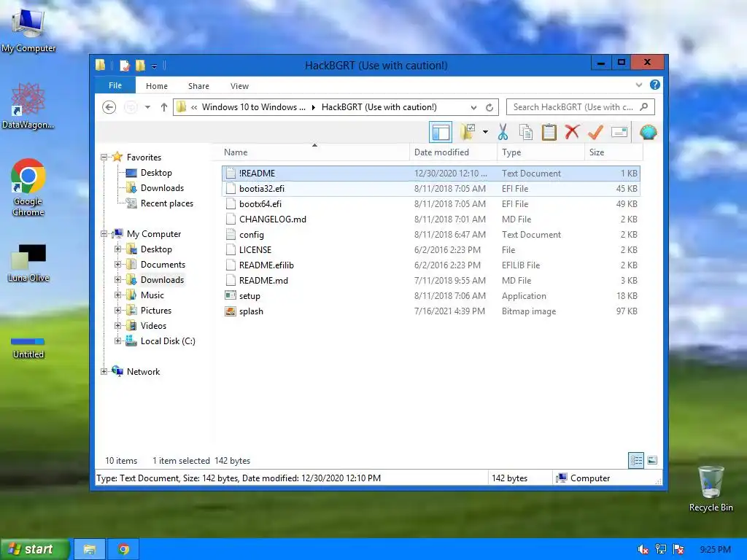Screen dimensions: 747x560
Task: Select Pictures in navigation tree
Action: (x=156, y=311)
